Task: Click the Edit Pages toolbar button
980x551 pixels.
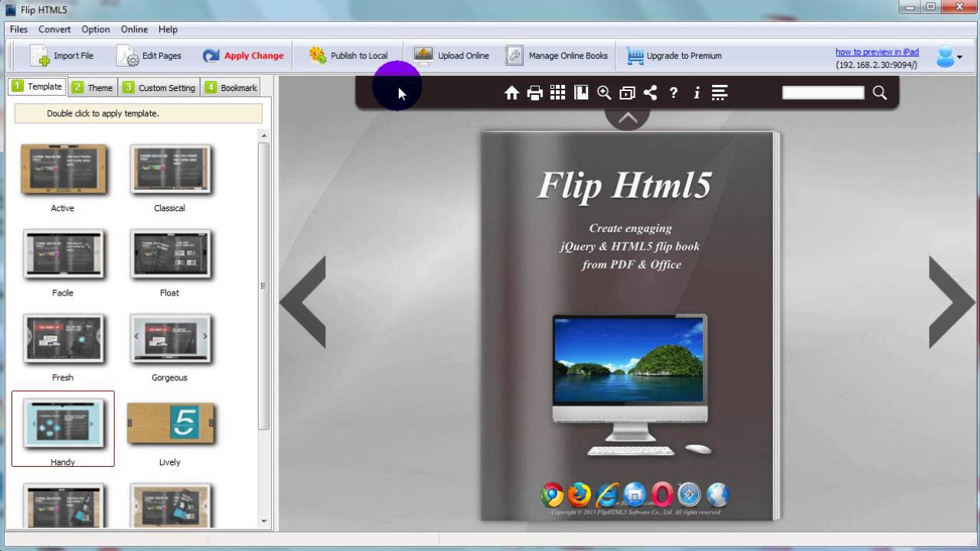Action: pos(149,56)
